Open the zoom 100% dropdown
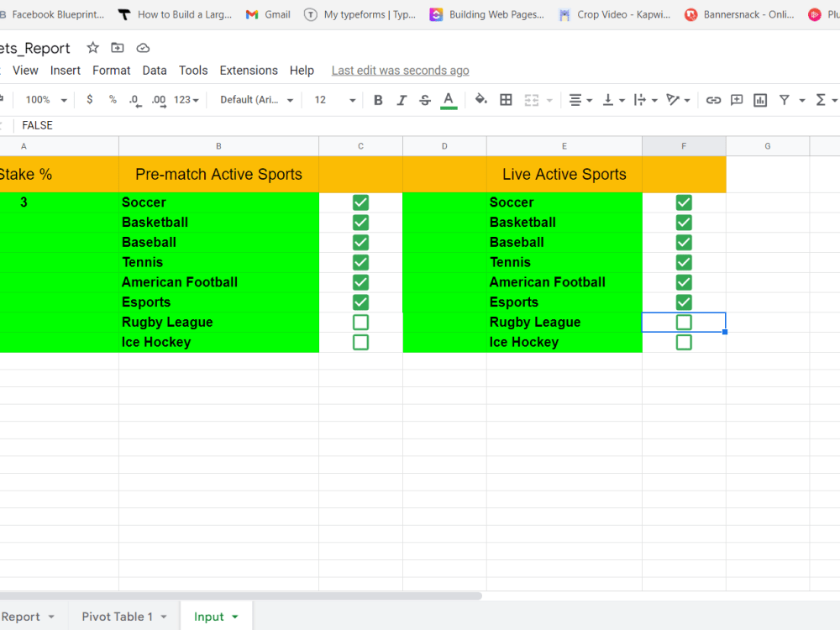The height and width of the screenshot is (630, 840). [46, 100]
